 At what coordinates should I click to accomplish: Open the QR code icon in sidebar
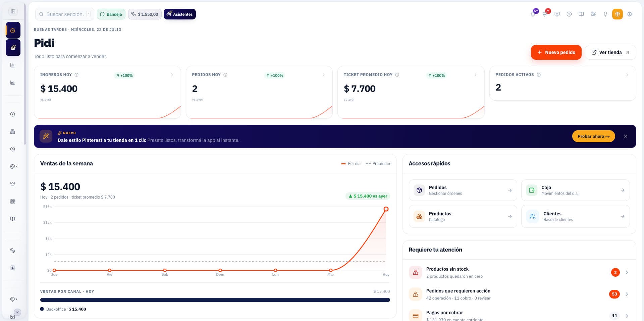[x=13, y=201]
